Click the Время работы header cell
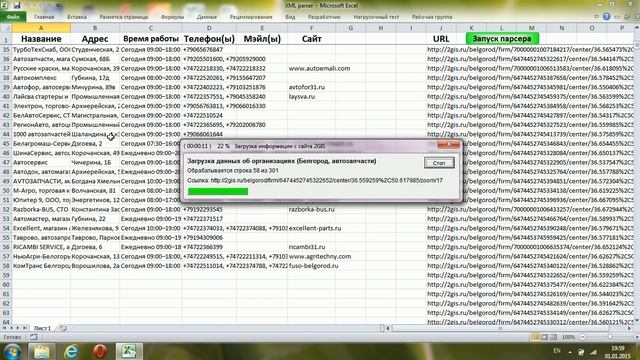640x360 pixels. (x=151, y=39)
